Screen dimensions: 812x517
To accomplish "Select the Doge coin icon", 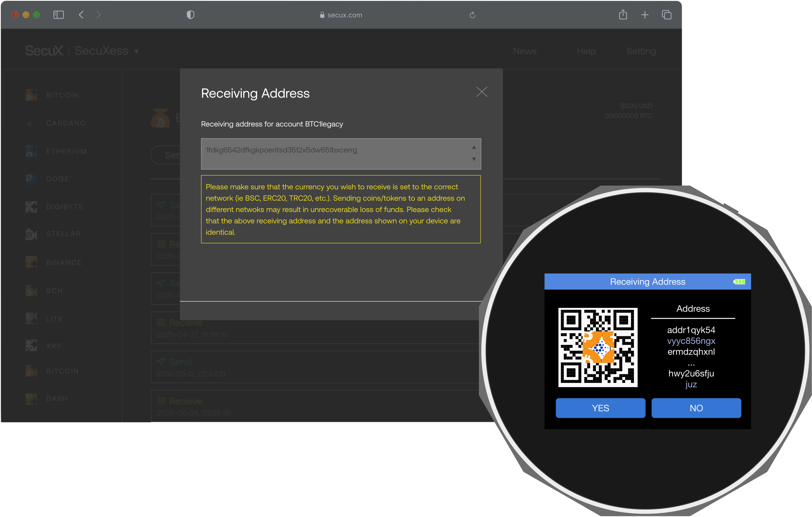I will pos(31,179).
